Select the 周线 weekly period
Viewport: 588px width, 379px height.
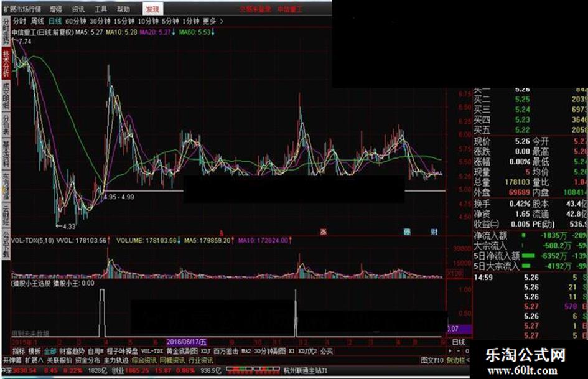click(37, 21)
